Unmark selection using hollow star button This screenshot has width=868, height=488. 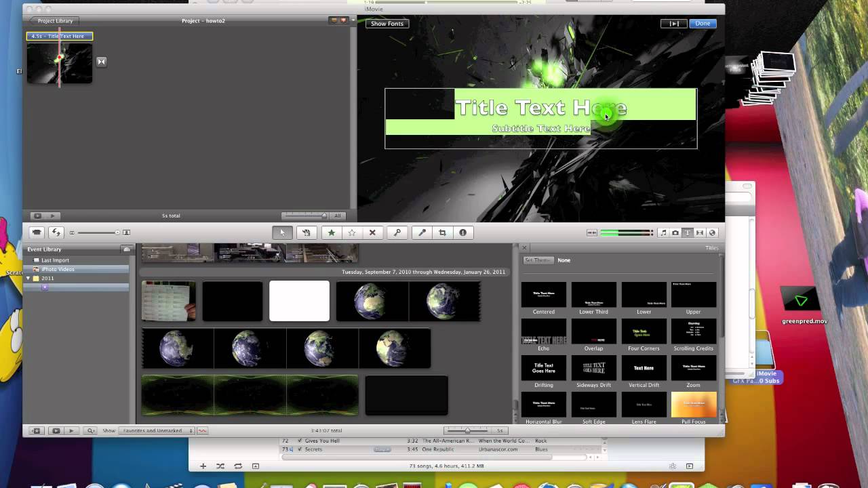tap(352, 232)
